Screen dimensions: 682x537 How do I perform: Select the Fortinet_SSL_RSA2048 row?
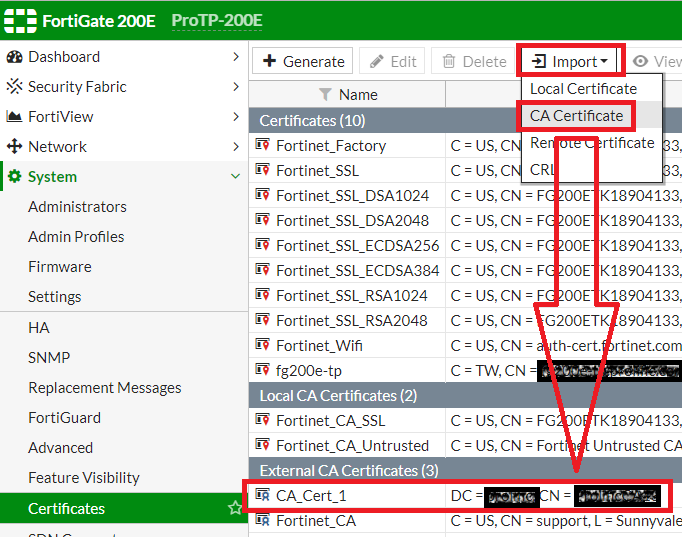point(465,320)
